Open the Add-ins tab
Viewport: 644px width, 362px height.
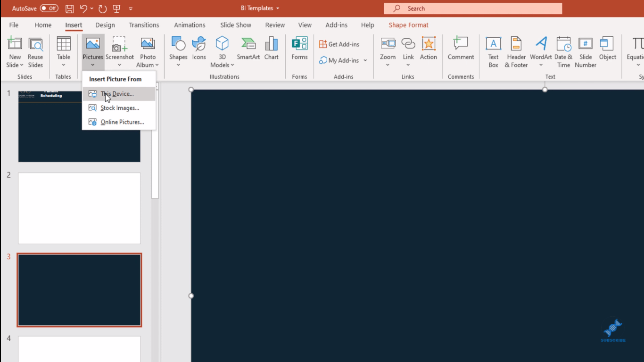[337, 25]
